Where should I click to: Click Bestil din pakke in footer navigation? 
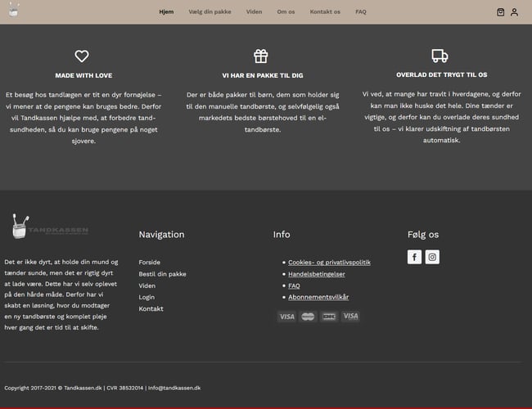click(162, 274)
